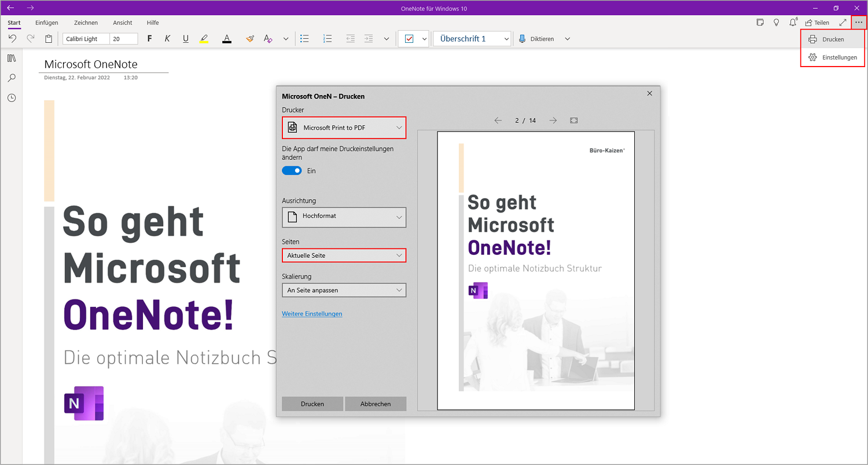The image size is (868, 465).
Task: Choose Einstellungen from the overflow menu
Action: click(833, 57)
